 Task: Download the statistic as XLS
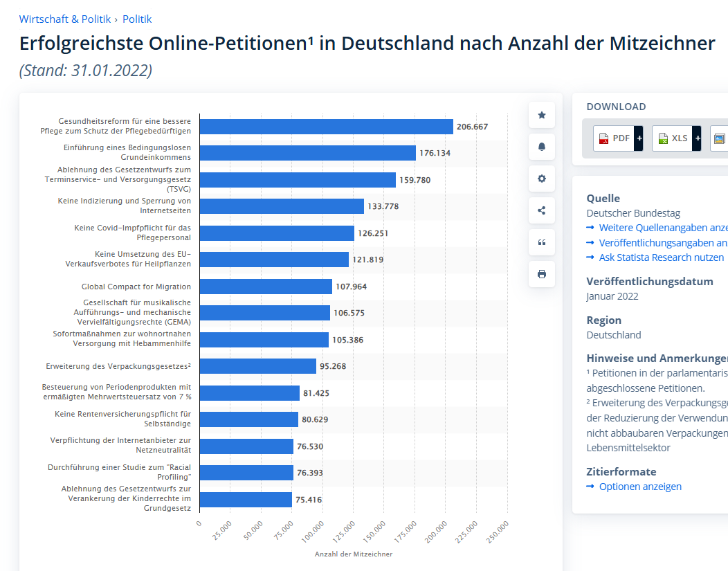click(x=672, y=138)
